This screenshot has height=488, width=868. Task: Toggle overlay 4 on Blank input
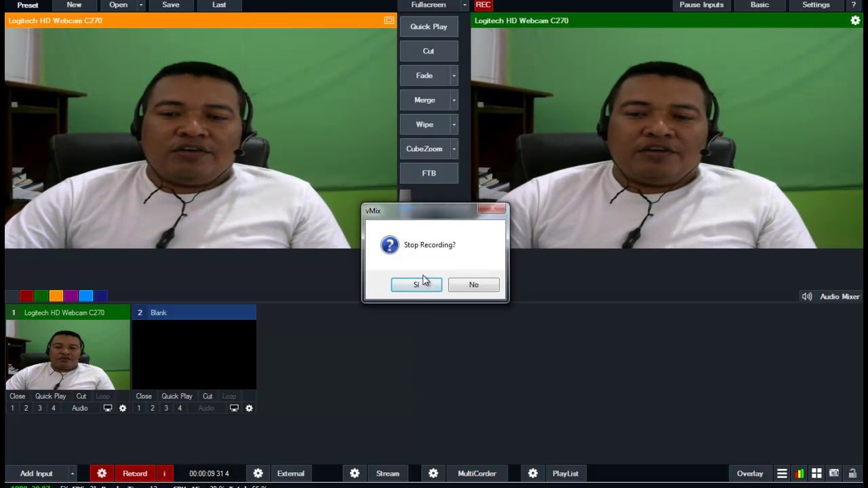(180, 408)
